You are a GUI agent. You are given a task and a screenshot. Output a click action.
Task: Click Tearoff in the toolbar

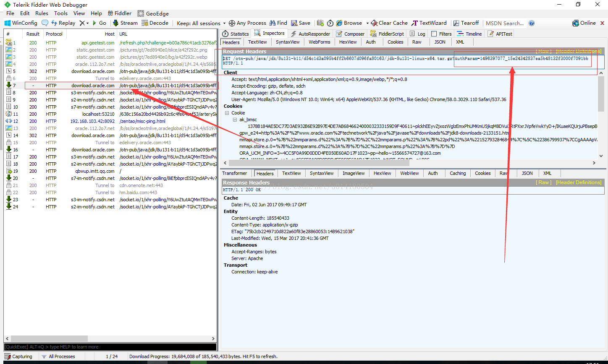pos(466,23)
